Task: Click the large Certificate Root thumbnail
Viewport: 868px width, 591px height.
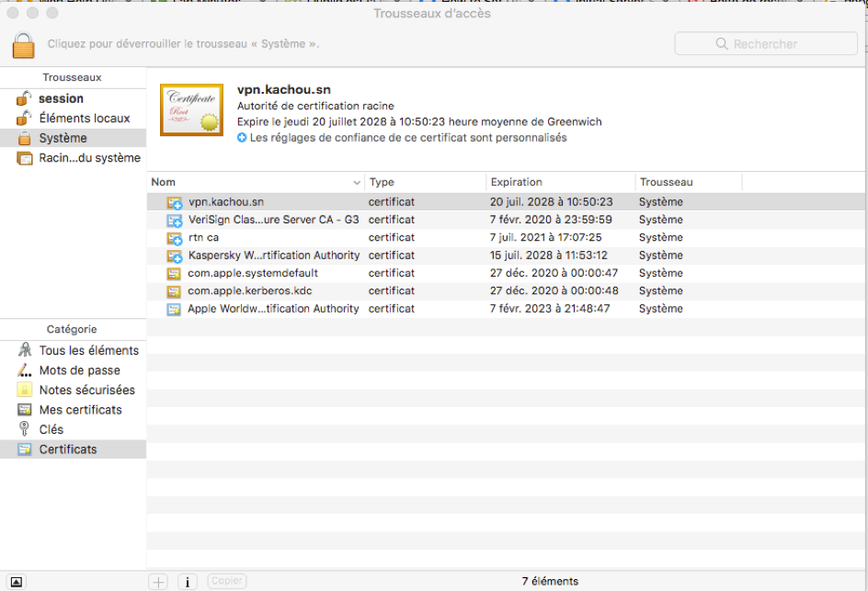Action: pyautogui.click(x=191, y=109)
